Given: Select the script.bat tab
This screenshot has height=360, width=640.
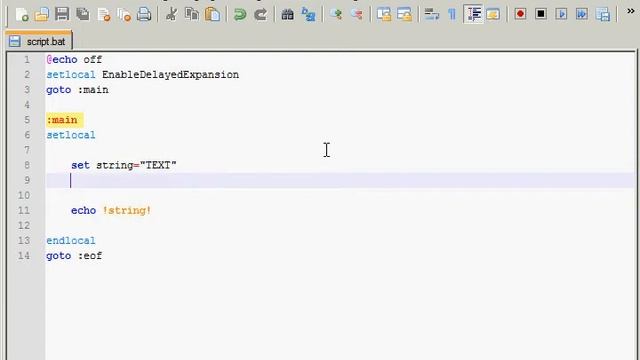Looking at the screenshot, I should 39,41.
